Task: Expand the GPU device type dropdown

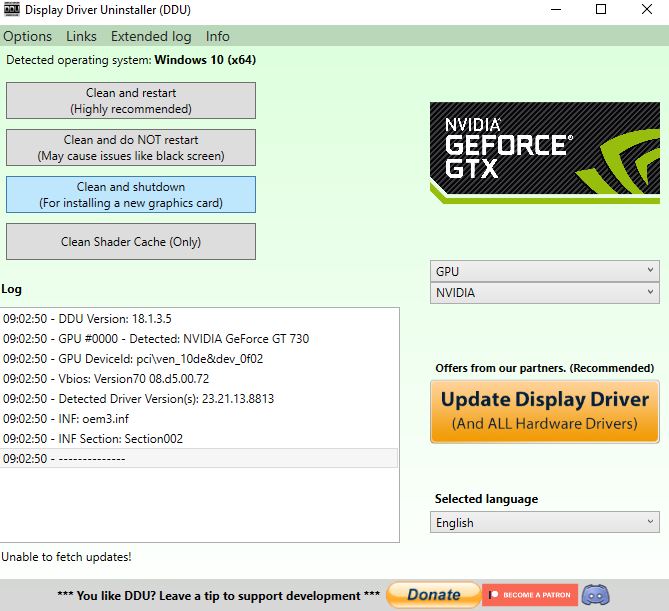Action: [544, 271]
